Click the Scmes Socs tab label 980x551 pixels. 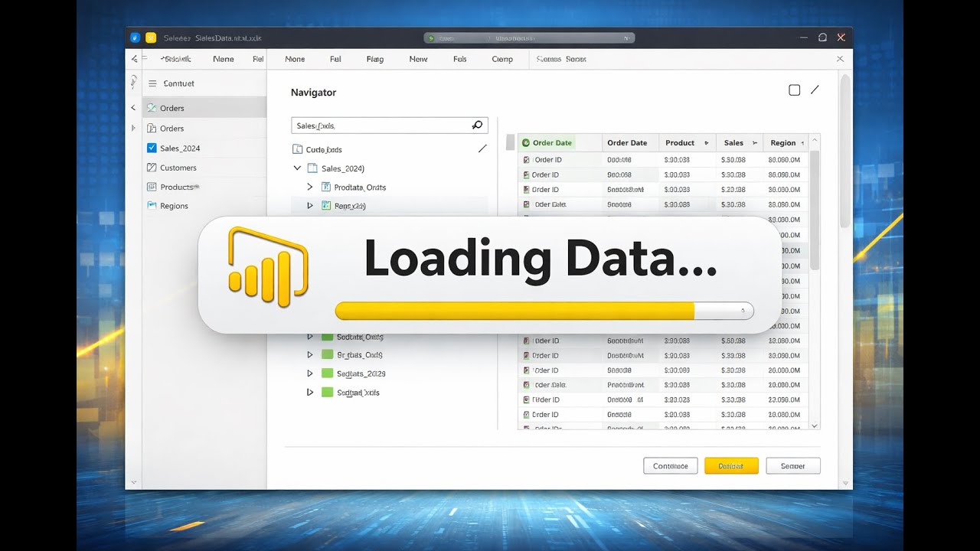pos(561,59)
